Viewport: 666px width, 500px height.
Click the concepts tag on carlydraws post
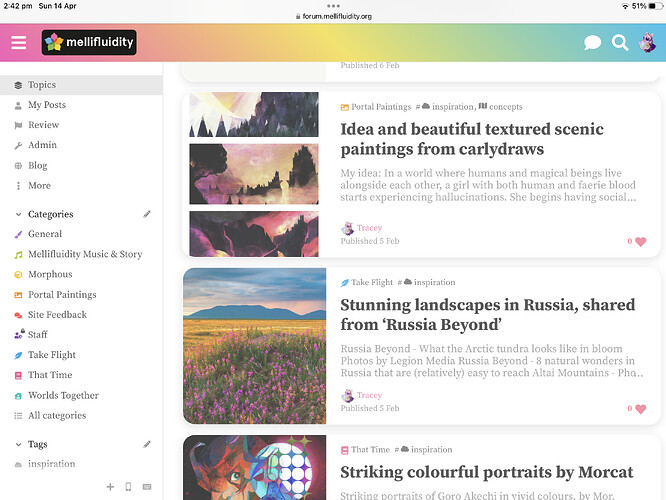coord(500,107)
